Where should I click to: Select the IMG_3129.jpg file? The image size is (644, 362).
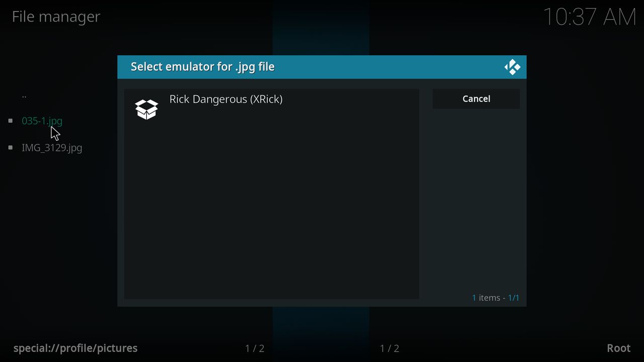tap(52, 148)
